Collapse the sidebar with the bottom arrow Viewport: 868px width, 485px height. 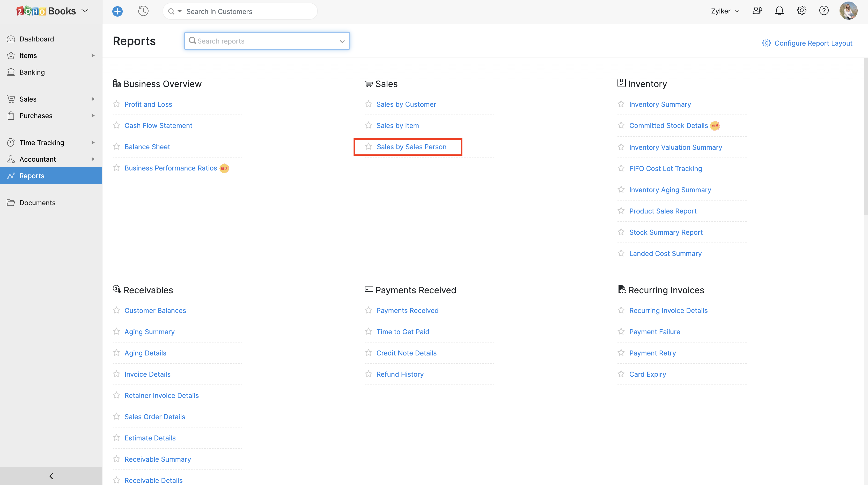[x=51, y=476]
